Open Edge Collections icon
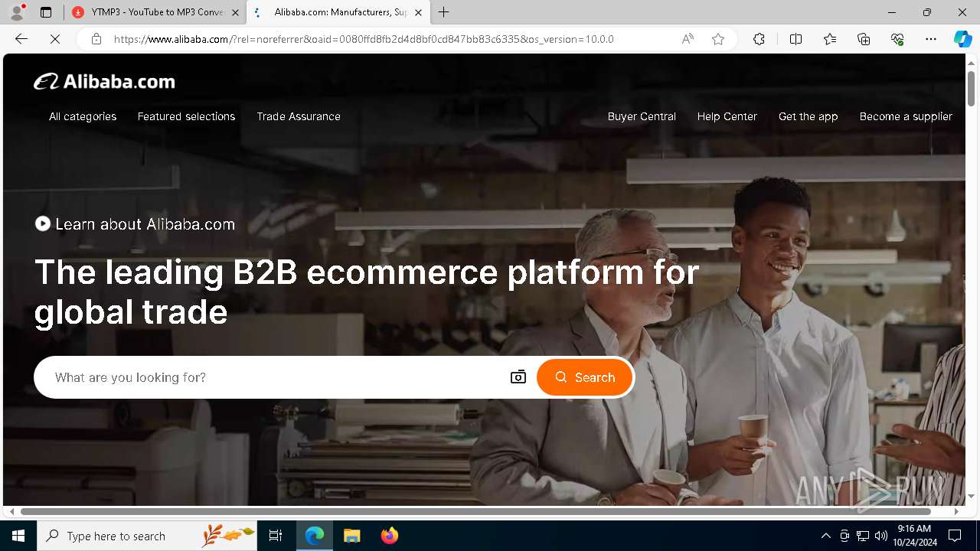 pyautogui.click(x=864, y=39)
